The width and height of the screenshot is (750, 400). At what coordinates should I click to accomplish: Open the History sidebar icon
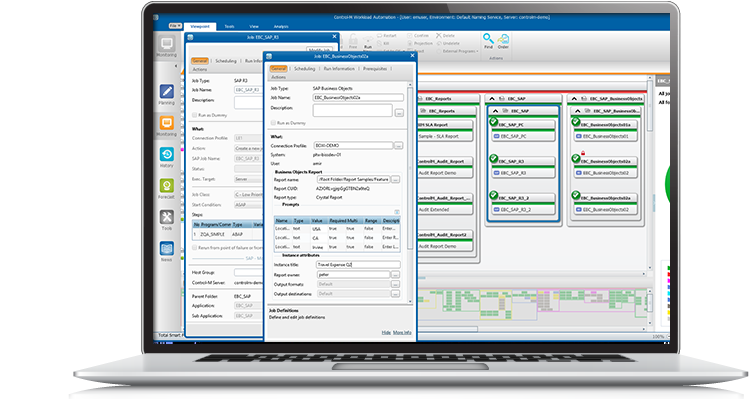[x=166, y=155]
